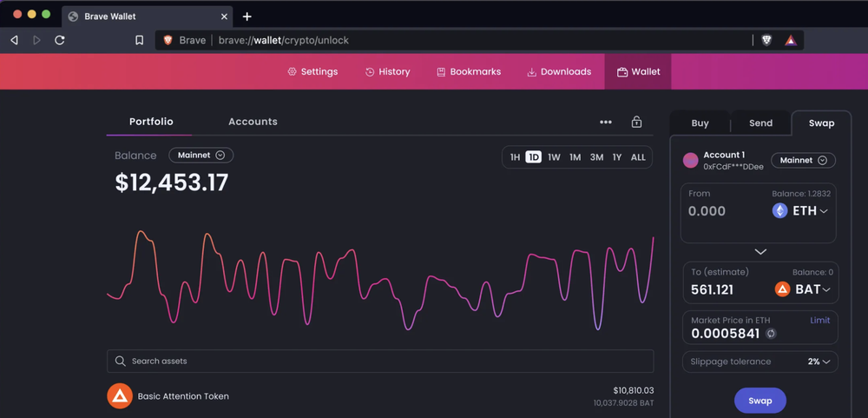Click the Search assets field

(x=380, y=361)
